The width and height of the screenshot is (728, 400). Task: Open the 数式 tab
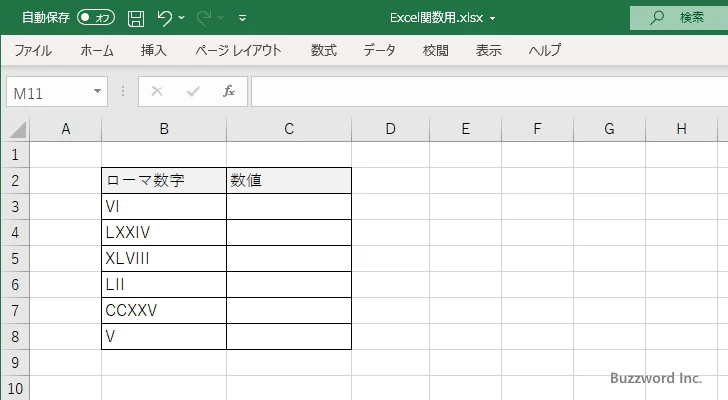324,50
